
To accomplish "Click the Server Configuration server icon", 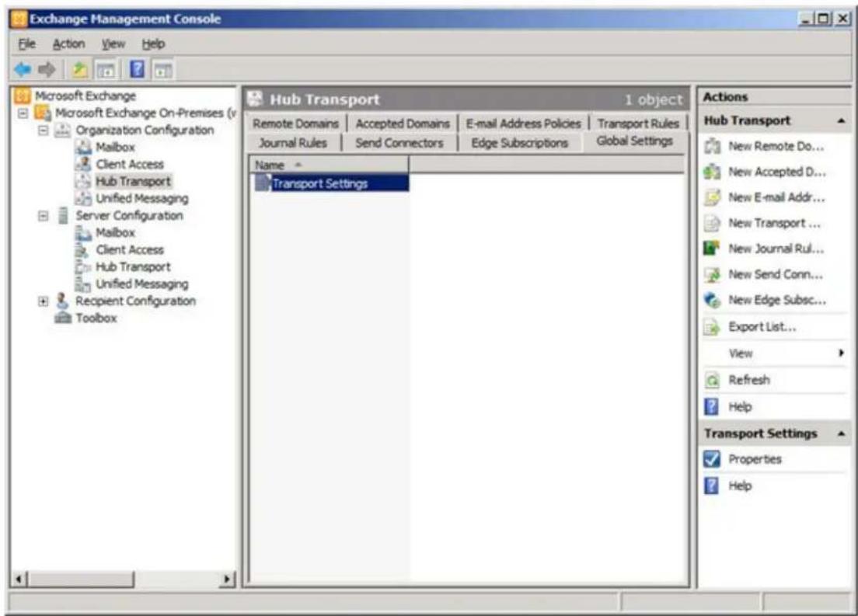I will pos(63,215).
